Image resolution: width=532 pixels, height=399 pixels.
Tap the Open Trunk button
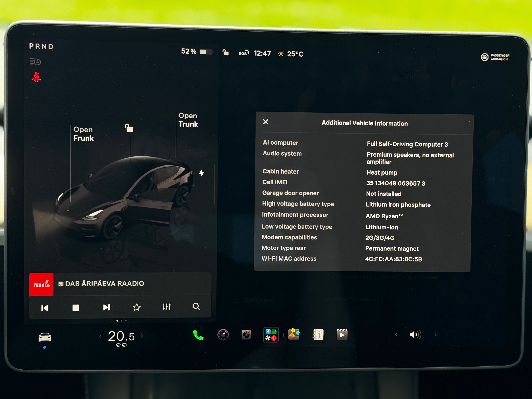coord(188,120)
